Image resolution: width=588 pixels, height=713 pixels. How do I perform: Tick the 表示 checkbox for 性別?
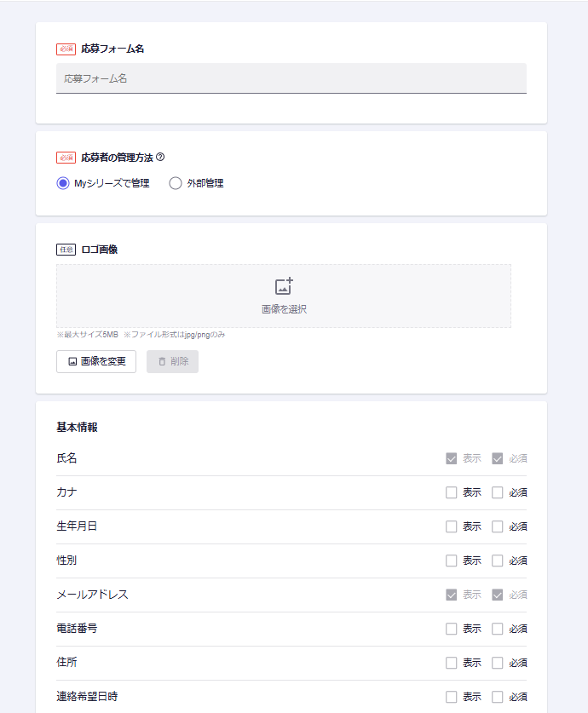pyautogui.click(x=452, y=561)
